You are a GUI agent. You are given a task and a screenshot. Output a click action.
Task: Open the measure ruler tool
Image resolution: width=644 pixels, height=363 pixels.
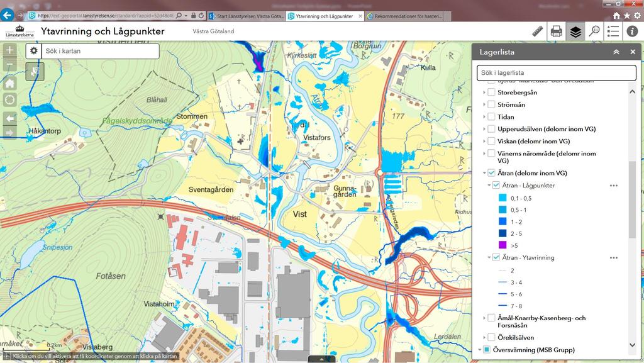coord(537,31)
